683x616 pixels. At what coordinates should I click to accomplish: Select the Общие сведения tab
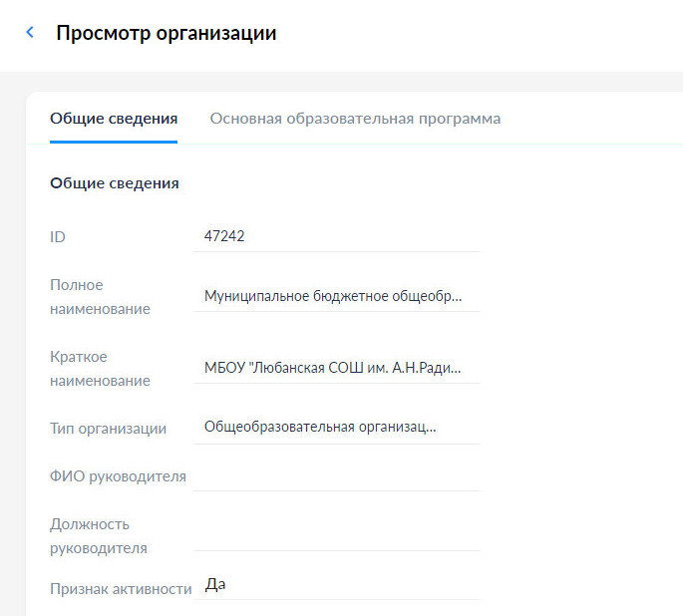coord(114,119)
